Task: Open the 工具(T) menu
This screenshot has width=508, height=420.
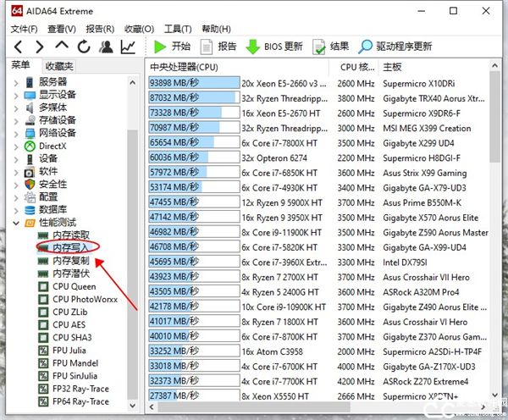Action: [178, 29]
